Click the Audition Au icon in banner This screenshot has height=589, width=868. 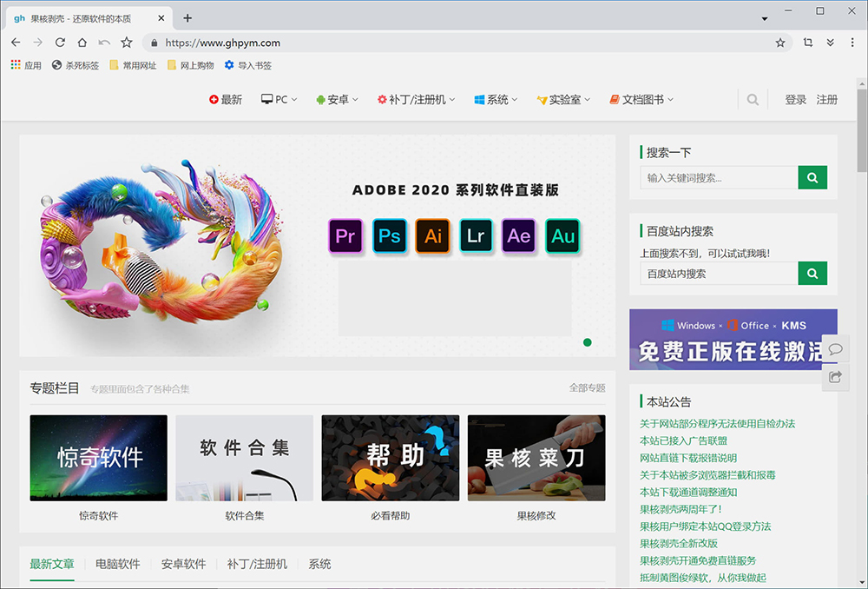coord(562,236)
